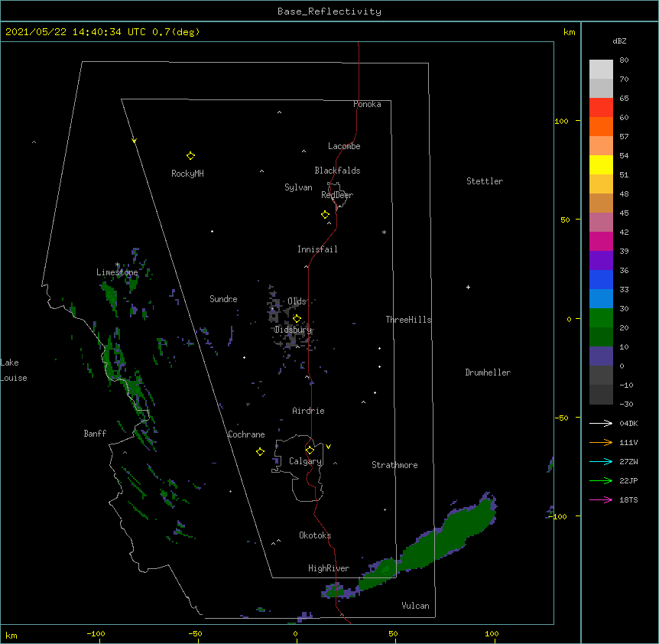Click the 36 dBZ blue swatch
Image resolution: width=659 pixels, height=644 pixels.
pyautogui.click(x=601, y=279)
